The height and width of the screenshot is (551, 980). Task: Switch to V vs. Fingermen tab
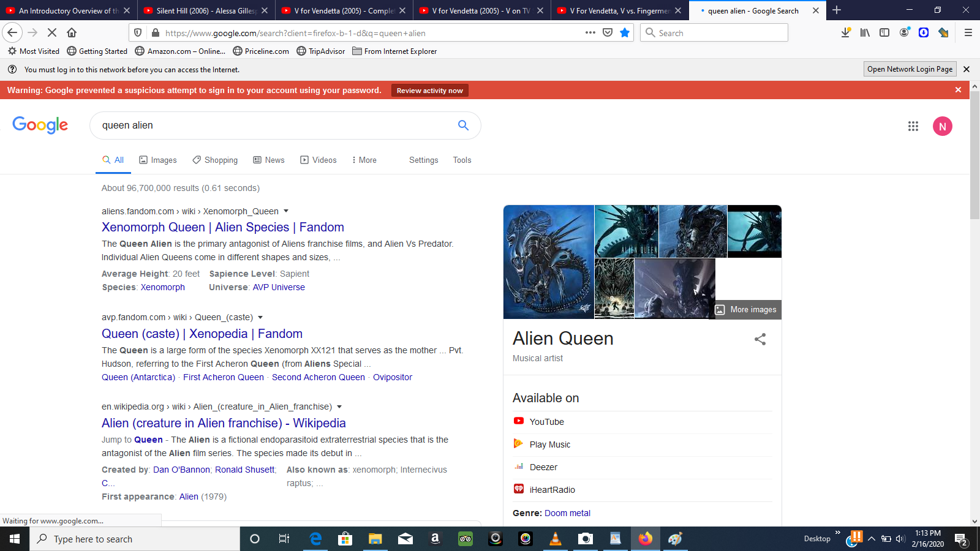pos(619,10)
